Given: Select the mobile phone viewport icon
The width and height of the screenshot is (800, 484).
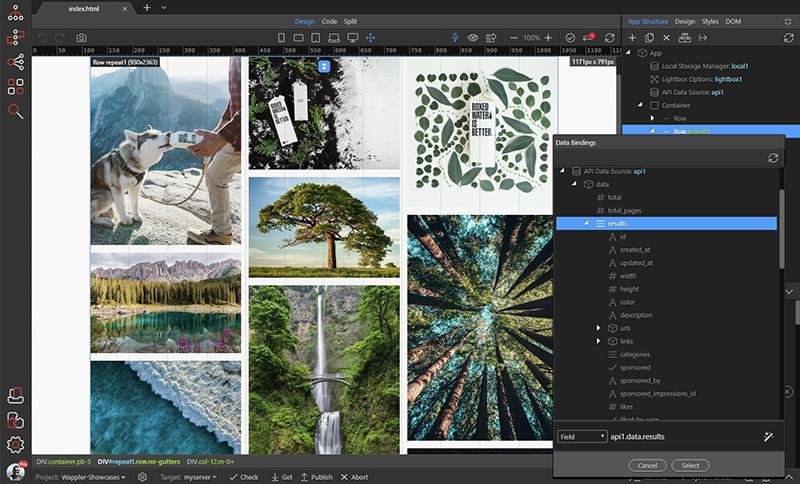Looking at the screenshot, I should pyautogui.click(x=282, y=38).
